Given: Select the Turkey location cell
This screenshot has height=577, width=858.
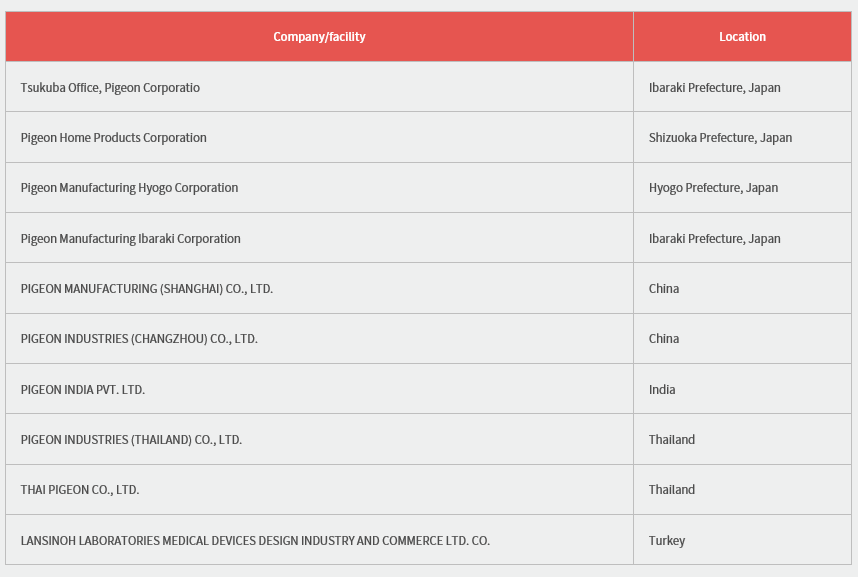Looking at the screenshot, I should pos(667,541).
